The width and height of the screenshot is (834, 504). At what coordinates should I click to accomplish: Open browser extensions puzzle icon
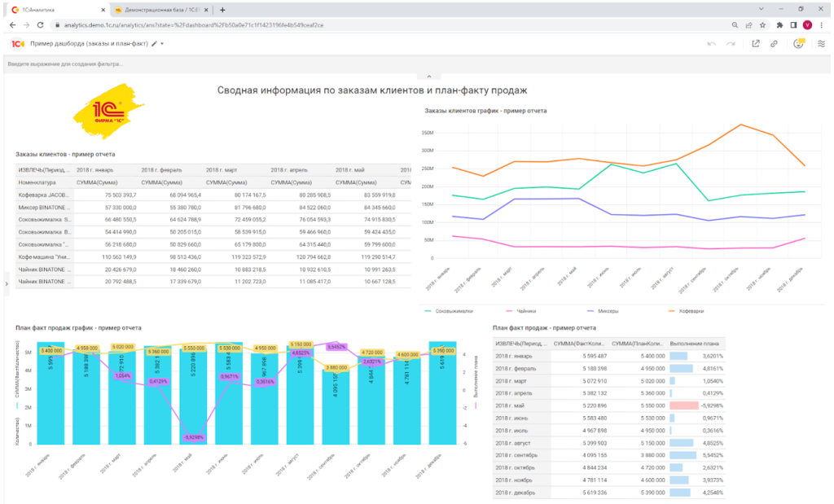[779, 25]
